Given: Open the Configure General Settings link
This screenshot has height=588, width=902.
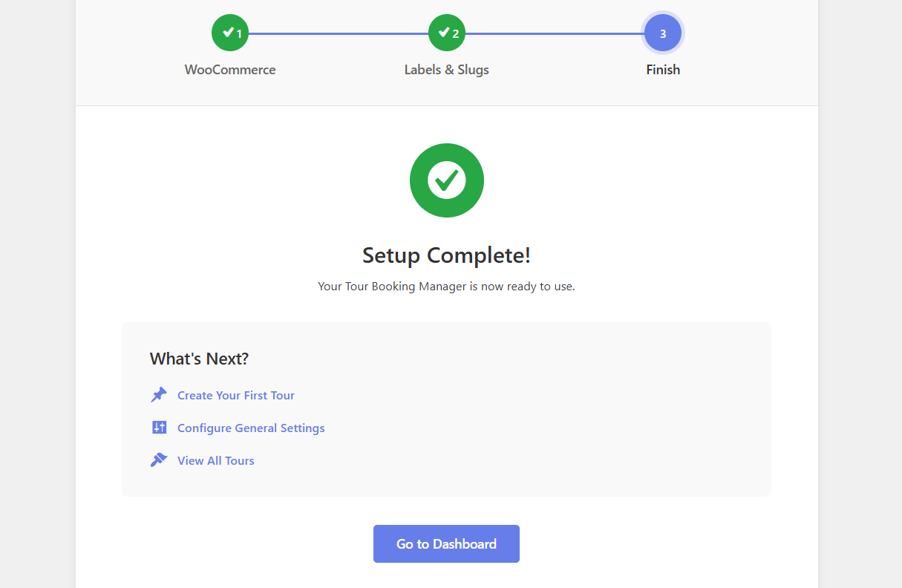Looking at the screenshot, I should 251,428.
